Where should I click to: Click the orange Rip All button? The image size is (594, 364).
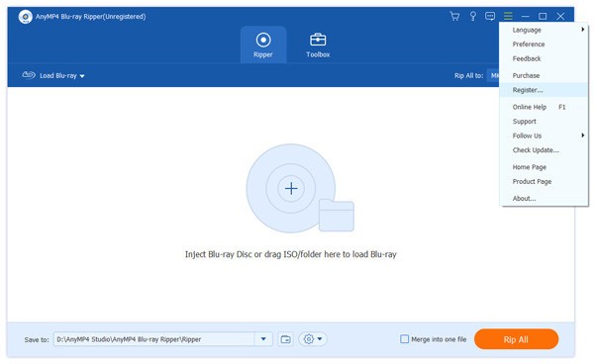click(x=516, y=339)
